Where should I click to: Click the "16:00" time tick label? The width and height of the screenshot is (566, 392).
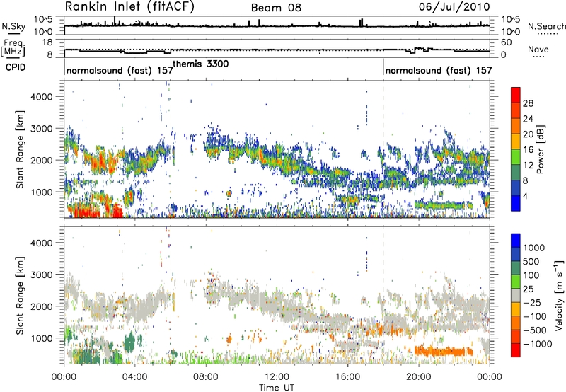(x=347, y=377)
